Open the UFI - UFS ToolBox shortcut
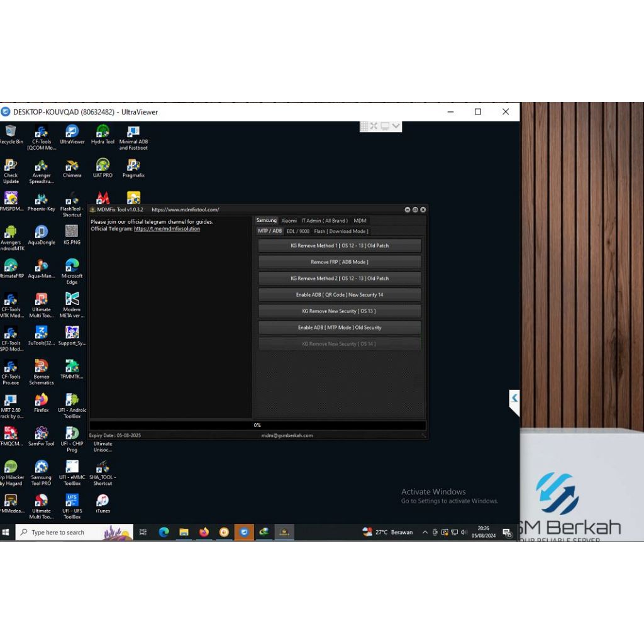644x644 pixels. 72,506
